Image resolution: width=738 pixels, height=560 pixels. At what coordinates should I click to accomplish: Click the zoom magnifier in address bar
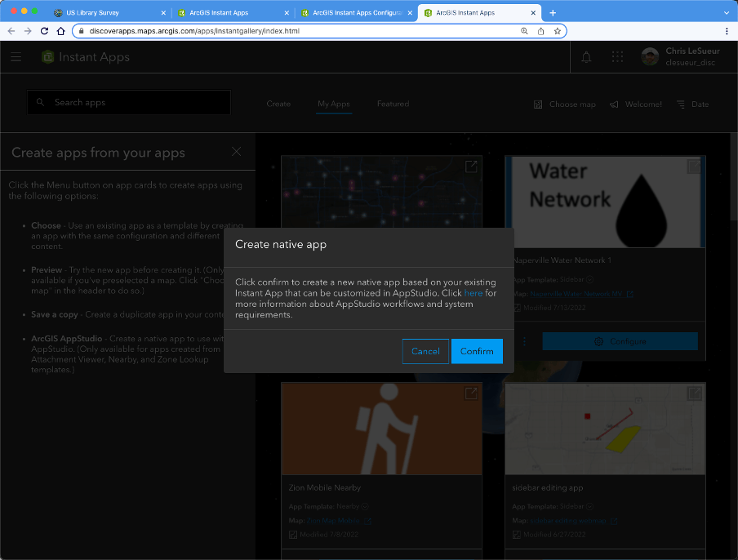524,31
